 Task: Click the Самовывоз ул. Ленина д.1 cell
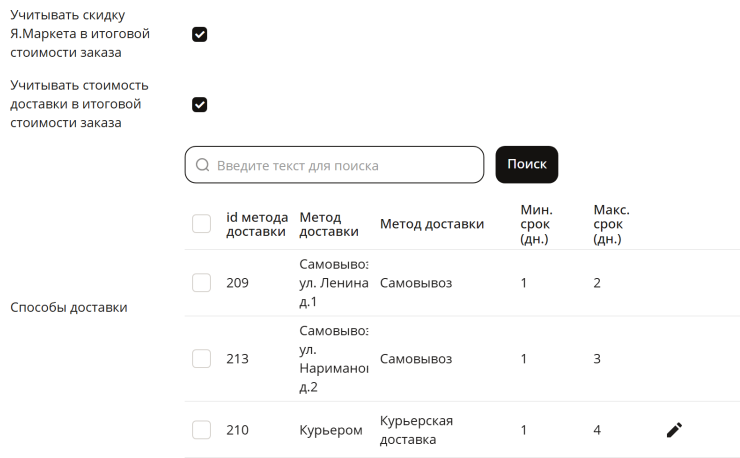(x=334, y=283)
